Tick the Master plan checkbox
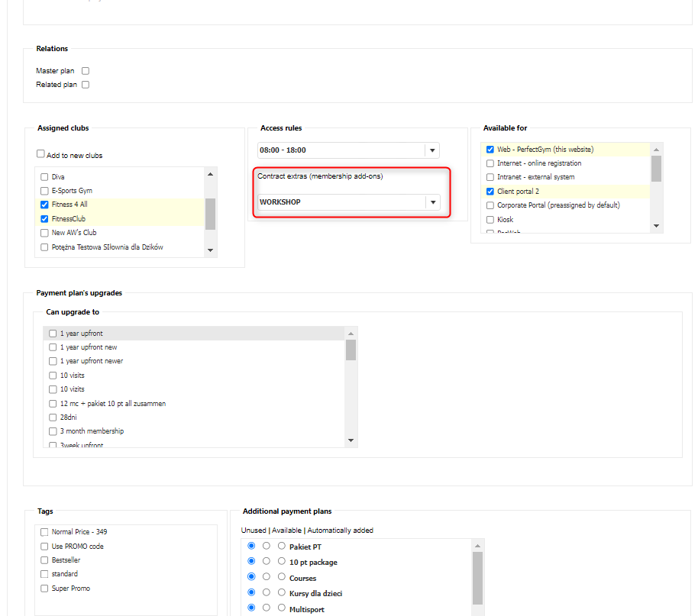Screen dimensions: 698x616 [86, 71]
